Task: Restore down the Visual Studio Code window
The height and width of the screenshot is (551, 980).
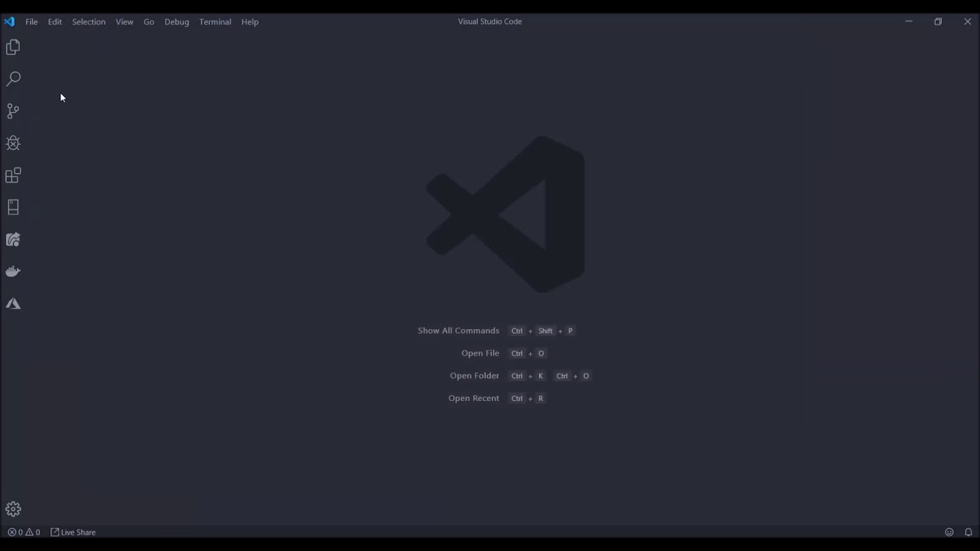Action: 938,21
